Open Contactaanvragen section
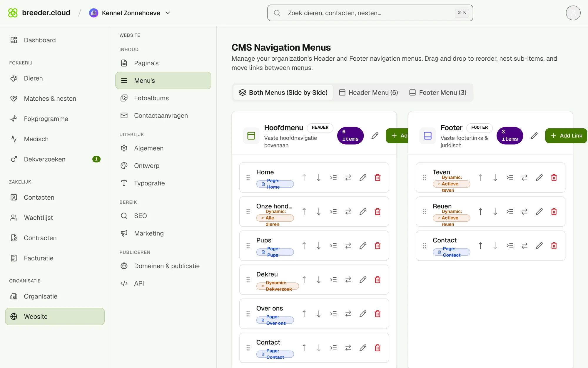Screen dimensions: 588x368 point(163,116)
